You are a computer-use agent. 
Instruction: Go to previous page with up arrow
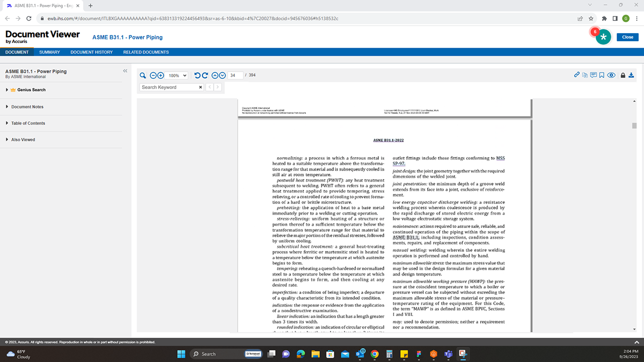click(x=215, y=76)
